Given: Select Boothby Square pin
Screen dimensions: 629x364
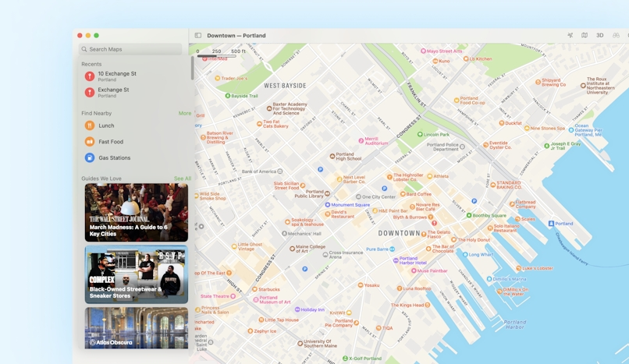Looking at the screenshot, I should point(468,215).
